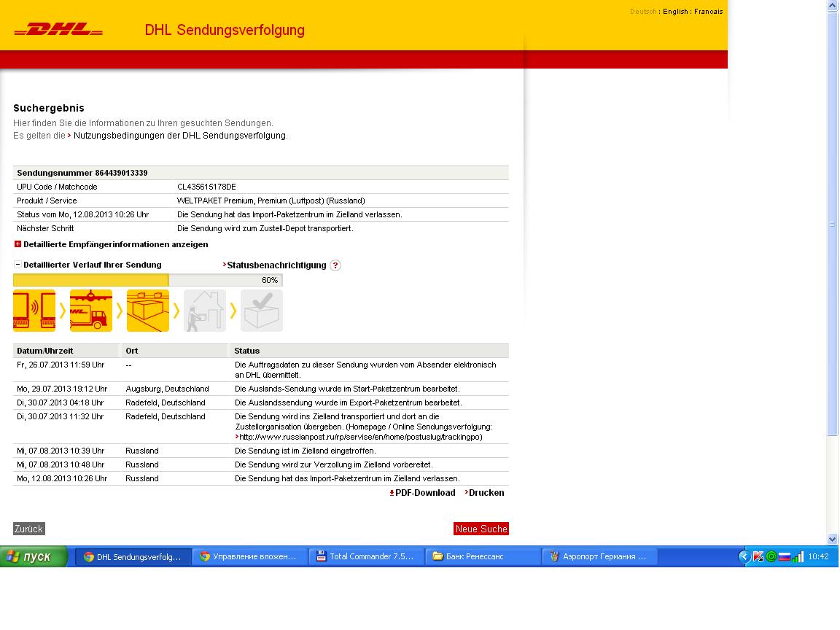
Task: Click the page scroll-down arrow
Action: (833, 539)
